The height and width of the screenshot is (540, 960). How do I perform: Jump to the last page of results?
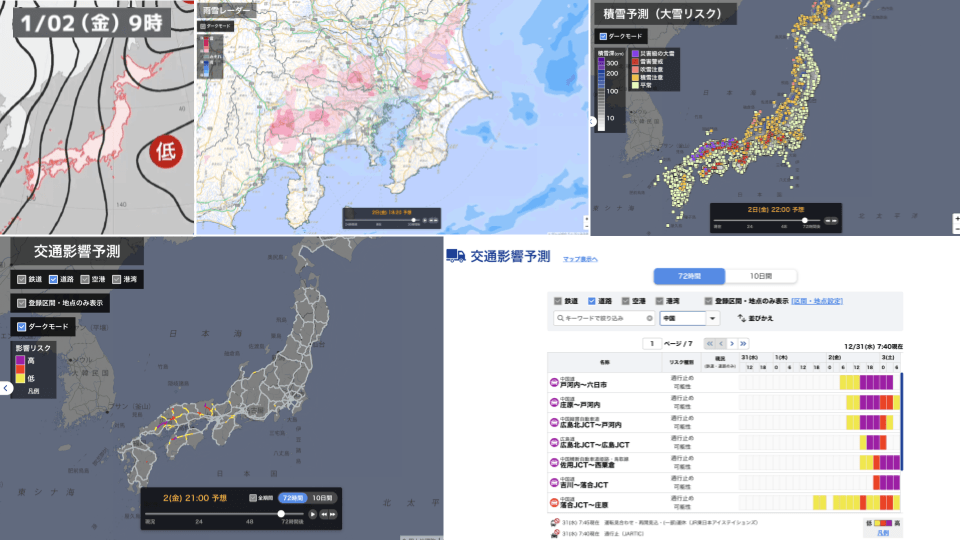(x=745, y=343)
